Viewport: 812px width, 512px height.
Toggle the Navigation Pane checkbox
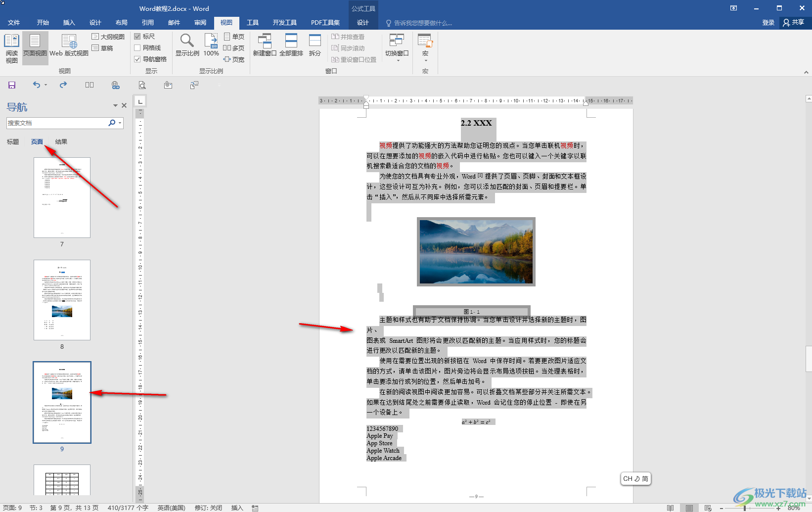[137, 59]
